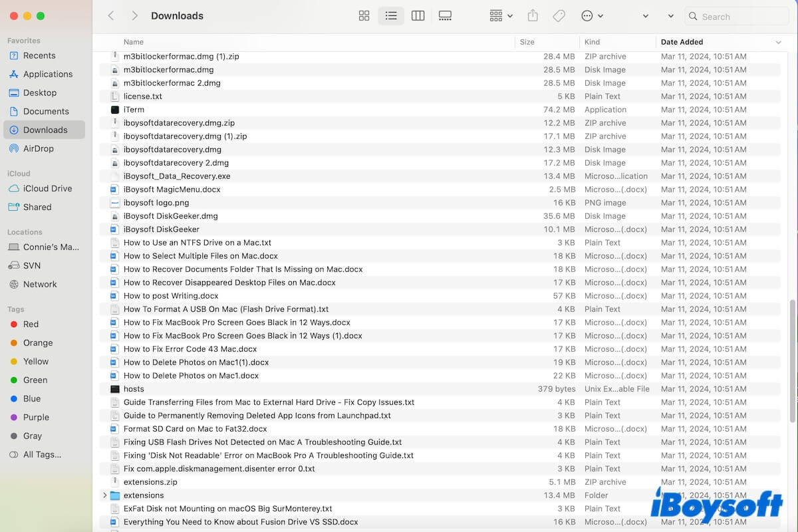The image size is (798, 532).
Task: Click inside the Search field
Action: (x=735, y=15)
